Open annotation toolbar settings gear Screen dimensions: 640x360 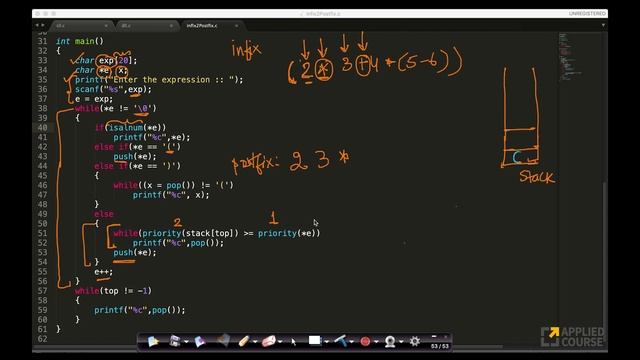click(x=415, y=341)
